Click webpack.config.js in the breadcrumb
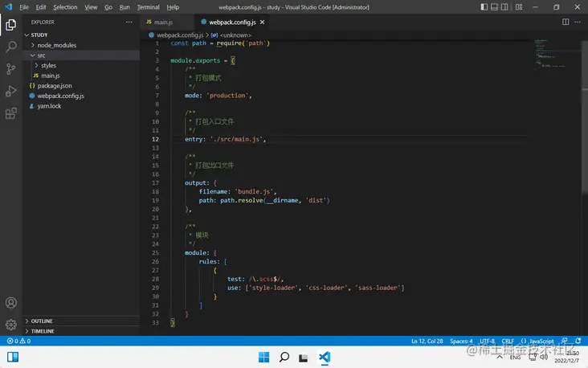 [x=180, y=35]
